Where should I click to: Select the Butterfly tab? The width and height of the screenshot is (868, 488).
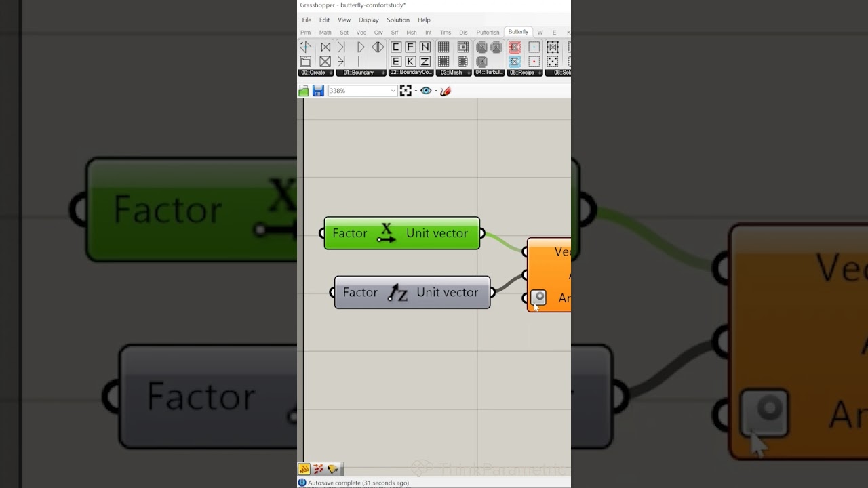point(518,32)
